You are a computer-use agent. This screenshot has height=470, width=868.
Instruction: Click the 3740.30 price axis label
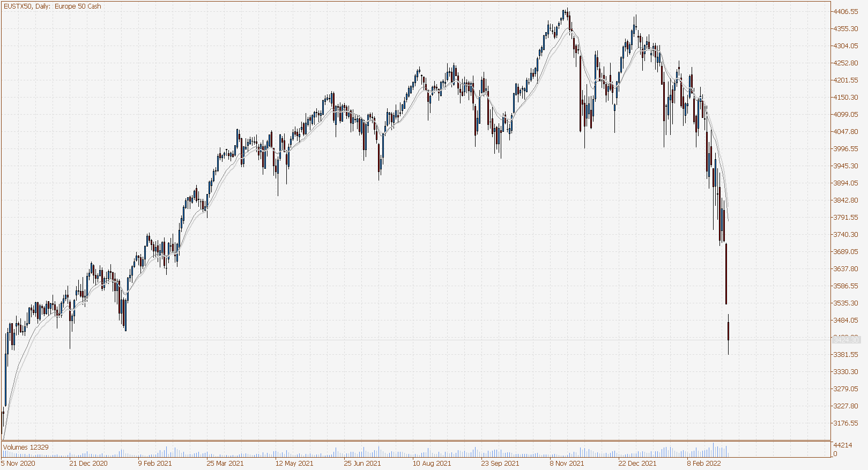(x=845, y=234)
